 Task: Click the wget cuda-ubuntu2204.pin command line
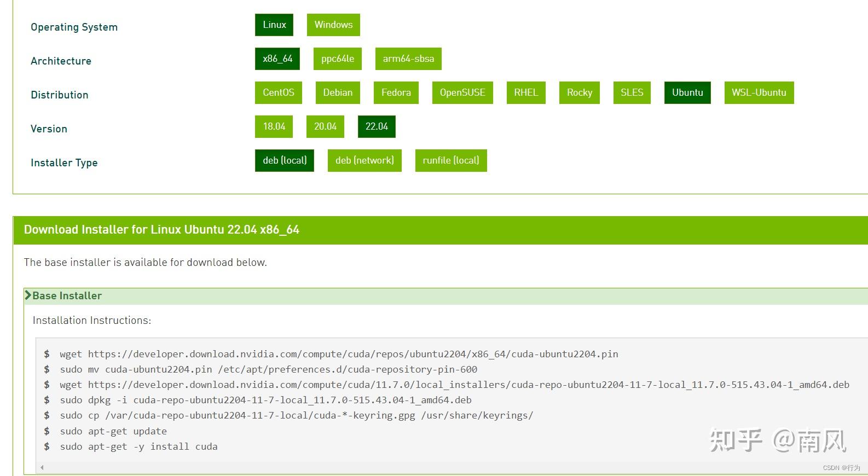[x=339, y=354]
